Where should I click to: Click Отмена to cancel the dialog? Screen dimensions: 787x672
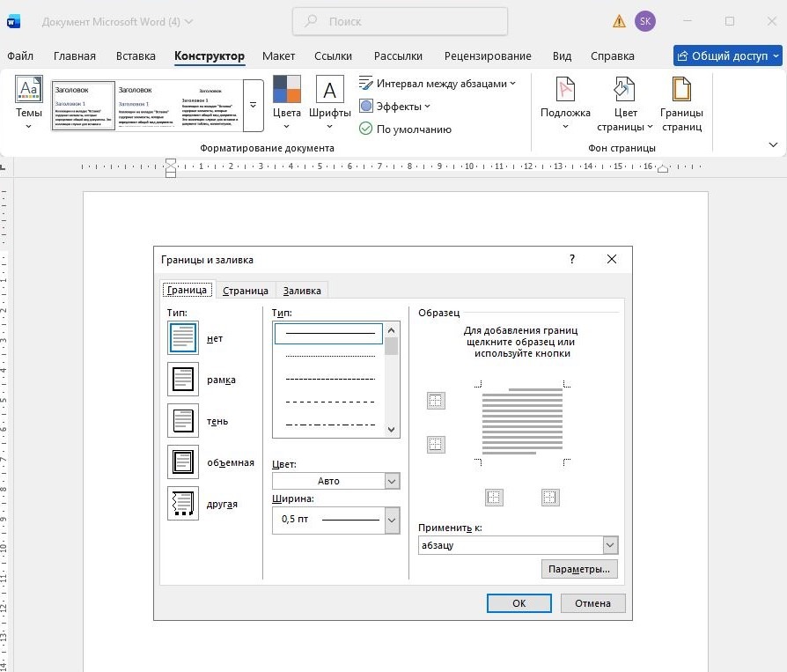coord(592,603)
